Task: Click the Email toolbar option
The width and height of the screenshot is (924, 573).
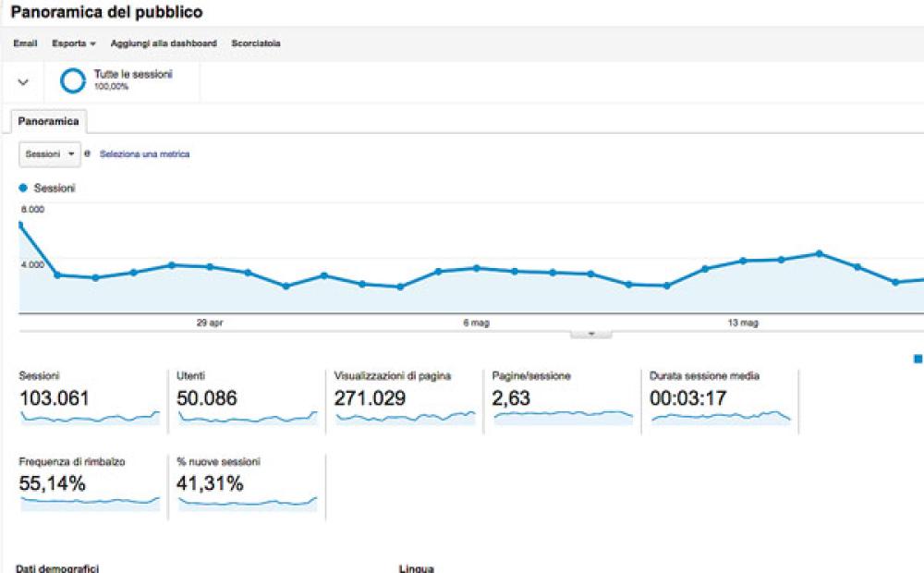Action: tap(25, 43)
